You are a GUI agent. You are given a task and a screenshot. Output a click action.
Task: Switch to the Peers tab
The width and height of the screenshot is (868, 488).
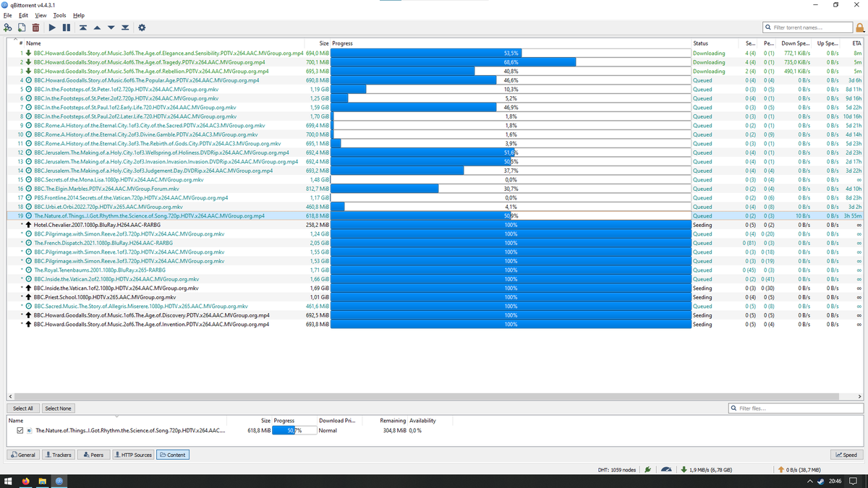(93, 455)
